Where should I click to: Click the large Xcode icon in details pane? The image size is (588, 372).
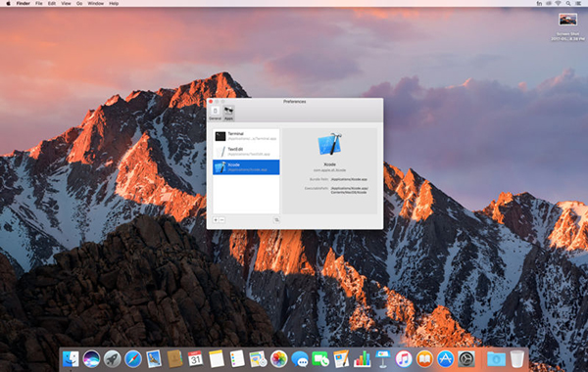329,144
